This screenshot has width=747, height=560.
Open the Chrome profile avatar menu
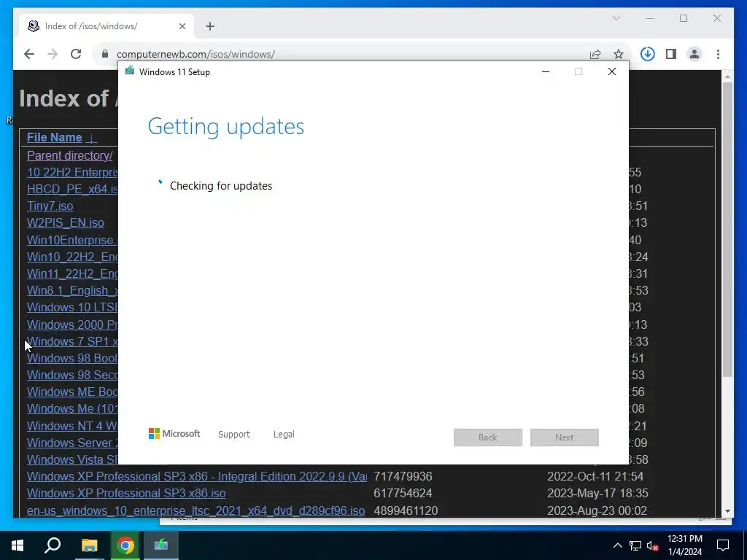(x=694, y=54)
